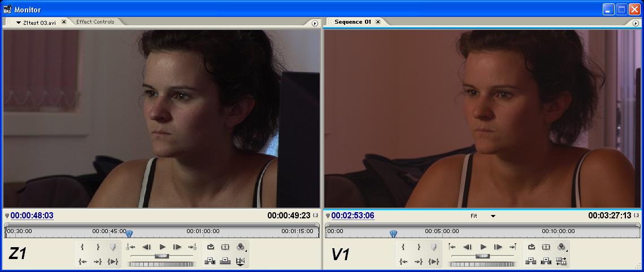Click the source timecode 00:00:48:03

(x=32, y=216)
